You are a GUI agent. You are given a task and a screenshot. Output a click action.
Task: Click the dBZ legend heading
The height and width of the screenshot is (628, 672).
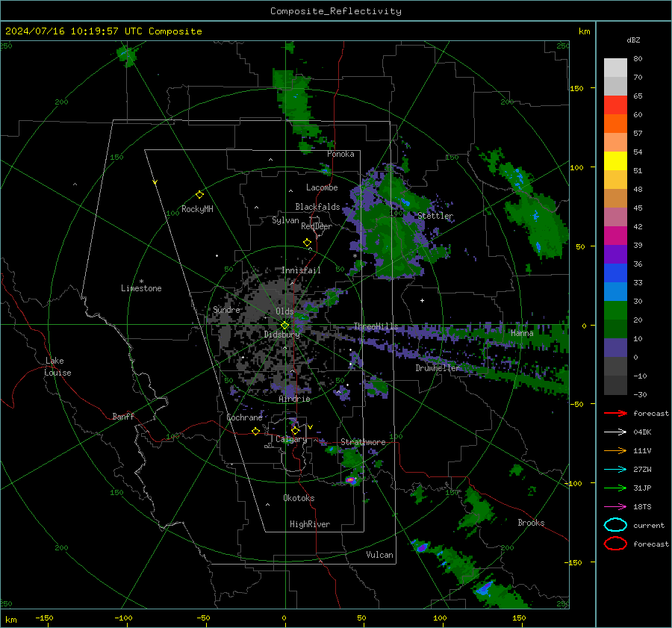633,40
